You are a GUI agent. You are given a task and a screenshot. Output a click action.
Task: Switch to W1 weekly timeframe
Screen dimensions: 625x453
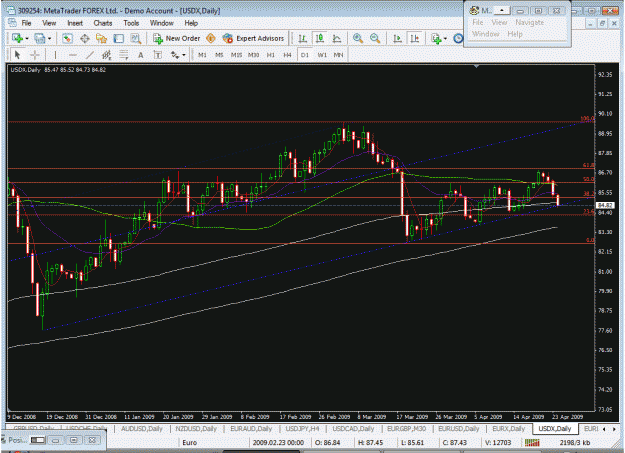(x=322, y=55)
